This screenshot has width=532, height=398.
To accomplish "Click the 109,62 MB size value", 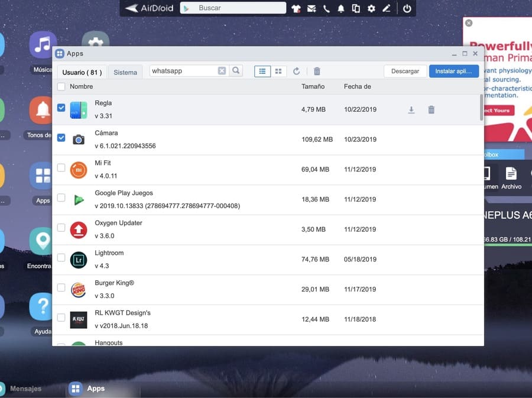I will [317, 140].
